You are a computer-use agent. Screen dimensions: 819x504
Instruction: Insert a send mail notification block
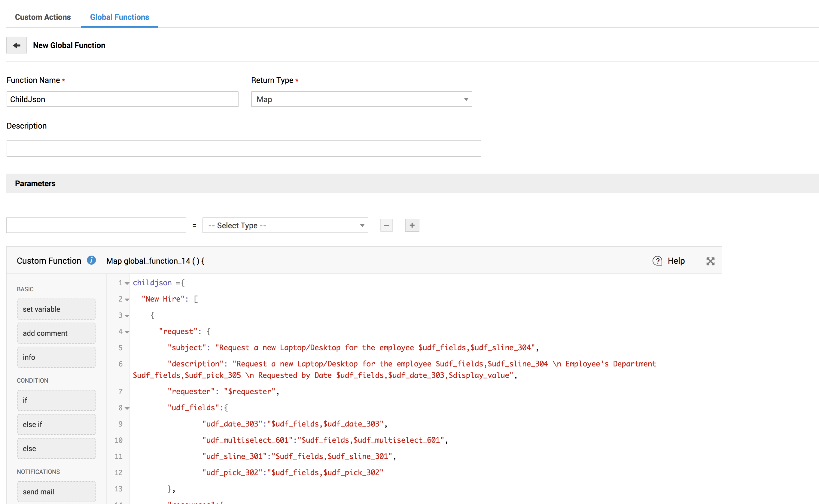point(56,492)
